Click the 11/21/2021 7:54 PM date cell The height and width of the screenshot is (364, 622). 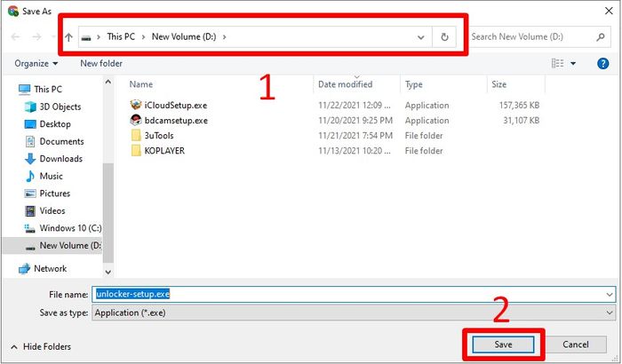click(x=355, y=136)
